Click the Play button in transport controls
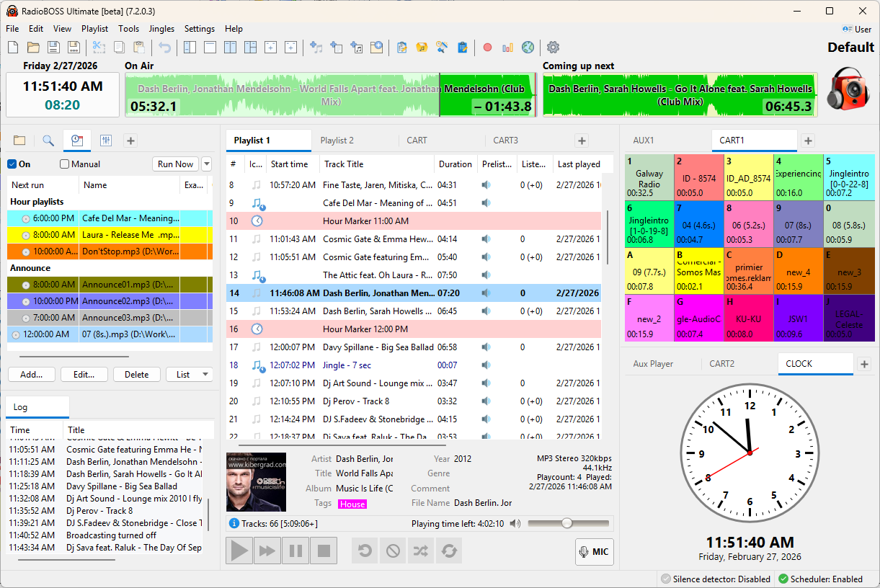The height and width of the screenshot is (588, 880). [239, 551]
